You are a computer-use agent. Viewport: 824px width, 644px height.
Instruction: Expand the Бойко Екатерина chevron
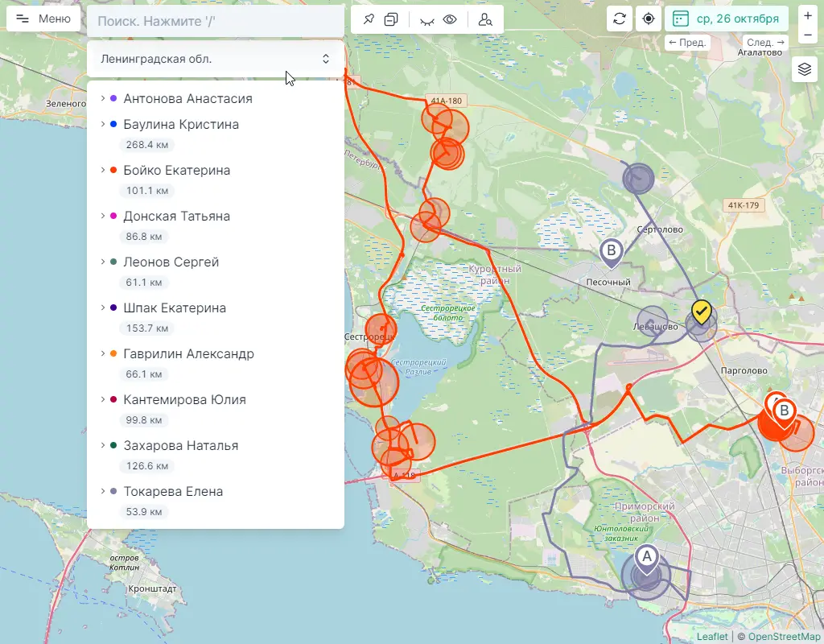pyautogui.click(x=103, y=170)
